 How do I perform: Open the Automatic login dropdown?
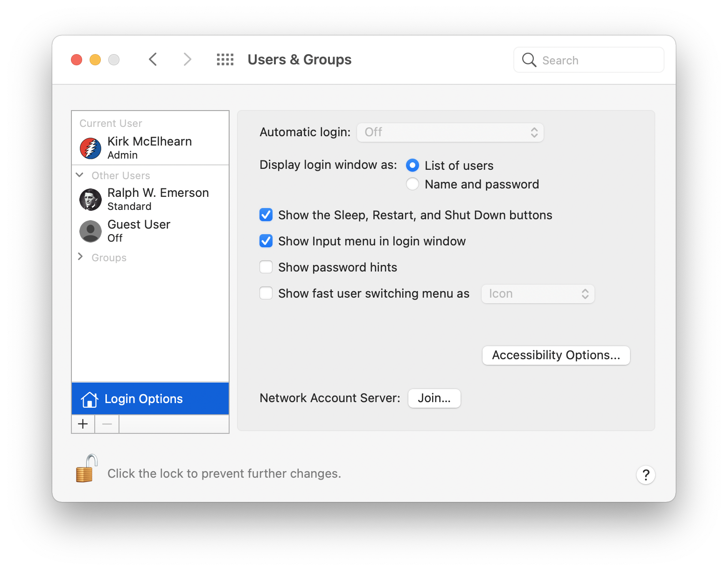[450, 132]
